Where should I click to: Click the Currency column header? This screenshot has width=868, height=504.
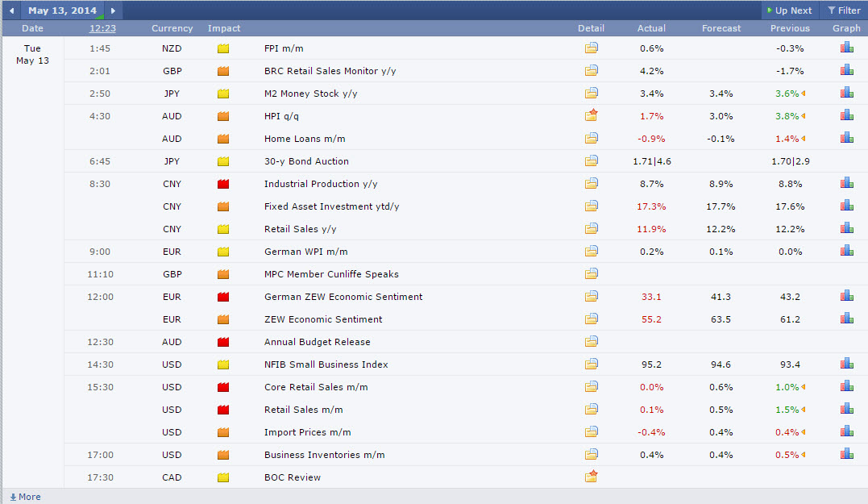coord(172,28)
